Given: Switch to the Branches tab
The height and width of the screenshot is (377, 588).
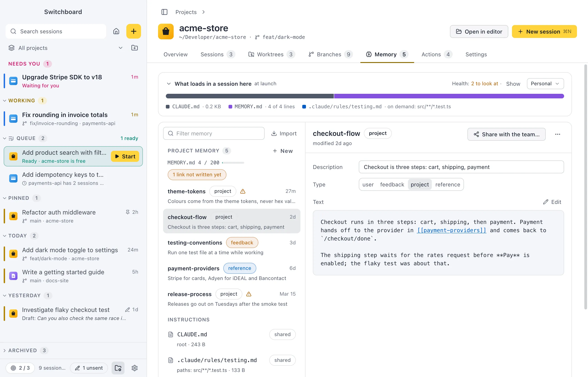Looking at the screenshot, I should pyautogui.click(x=331, y=54).
